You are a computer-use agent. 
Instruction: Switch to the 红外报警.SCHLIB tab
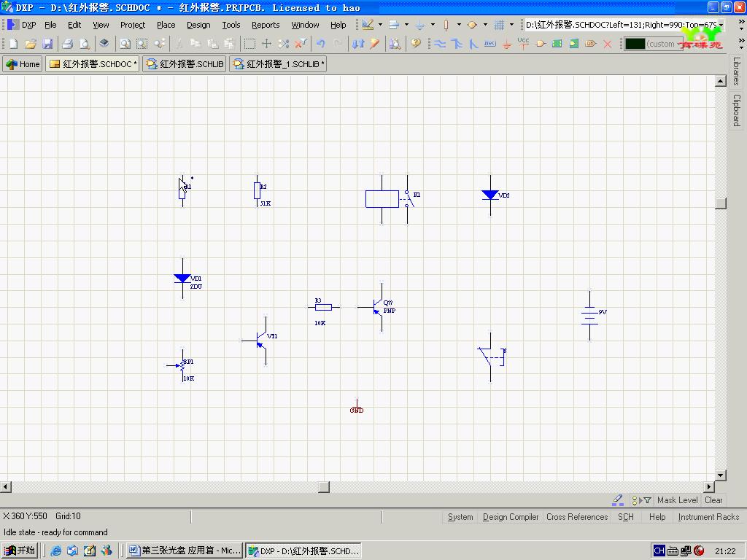(185, 64)
